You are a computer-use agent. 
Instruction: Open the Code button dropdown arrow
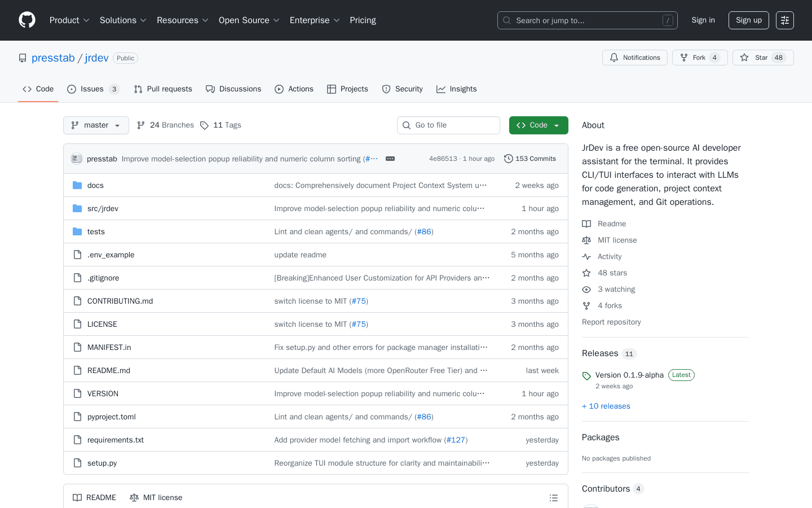coord(555,125)
